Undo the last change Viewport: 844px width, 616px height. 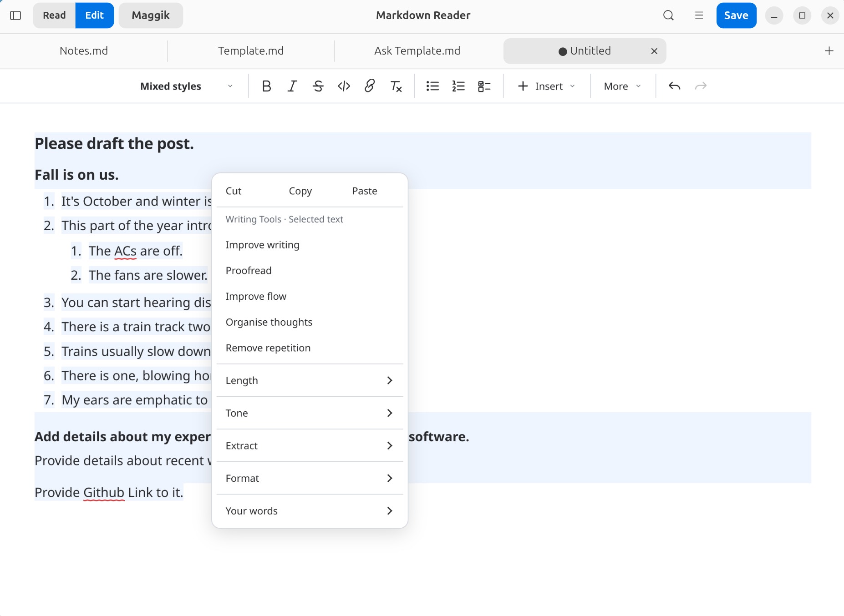tap(674, 86)
